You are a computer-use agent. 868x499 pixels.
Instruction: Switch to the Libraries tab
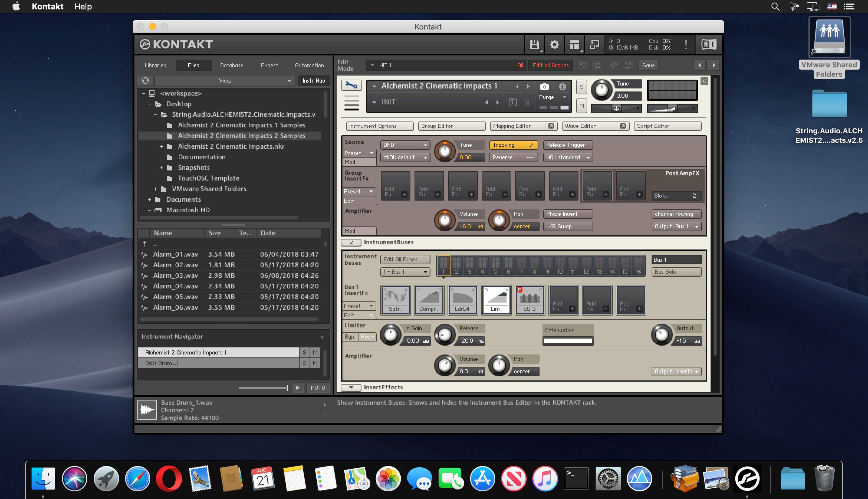click(155, 65)
